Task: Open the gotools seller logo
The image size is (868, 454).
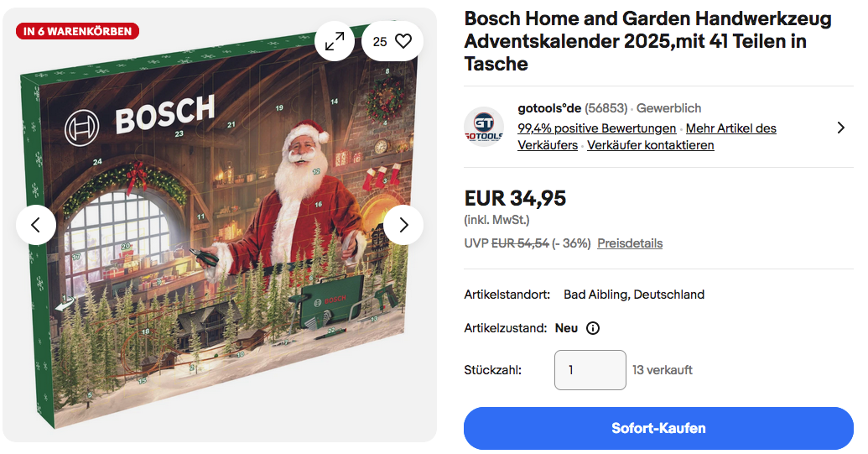Action: [x=484, y=127]
